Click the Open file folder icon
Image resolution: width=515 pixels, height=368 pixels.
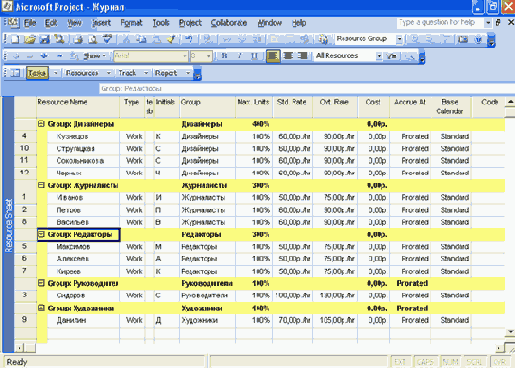click(x=30, y=39)
